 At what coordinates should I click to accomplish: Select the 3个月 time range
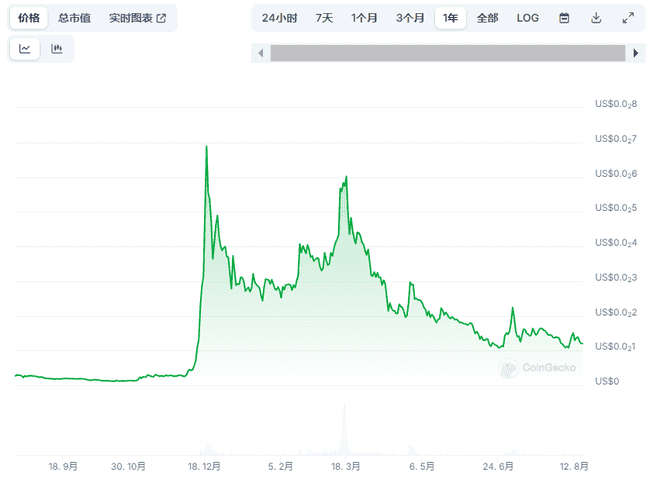410,18
